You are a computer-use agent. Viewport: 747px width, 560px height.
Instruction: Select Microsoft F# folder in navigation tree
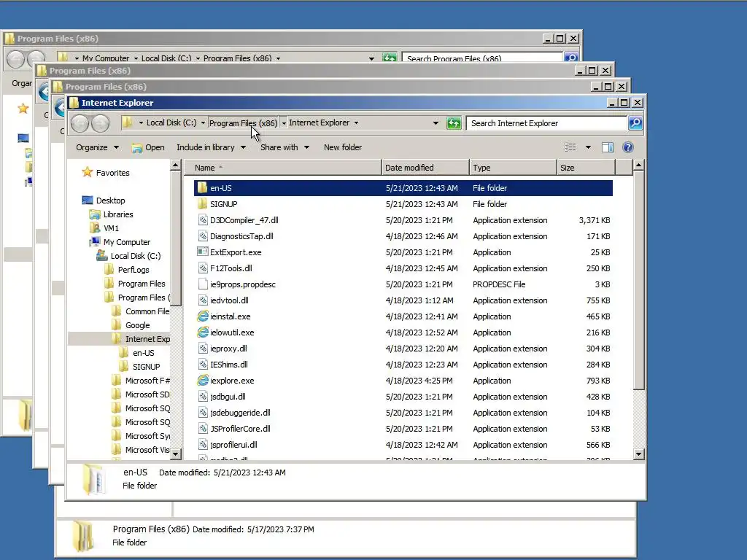click(x=147, y=381)
